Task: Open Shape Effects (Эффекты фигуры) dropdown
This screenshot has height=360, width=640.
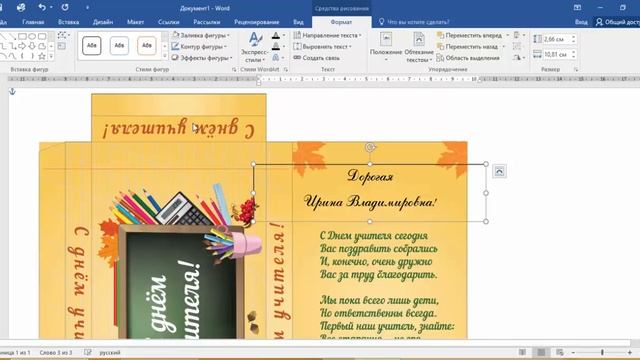Action: point(202,58)
